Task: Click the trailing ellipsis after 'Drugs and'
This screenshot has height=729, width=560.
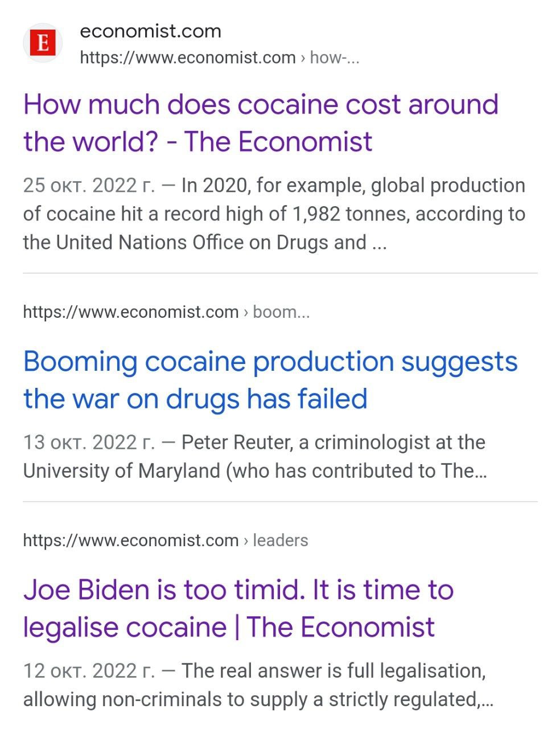Action: (x=379, y=243)
